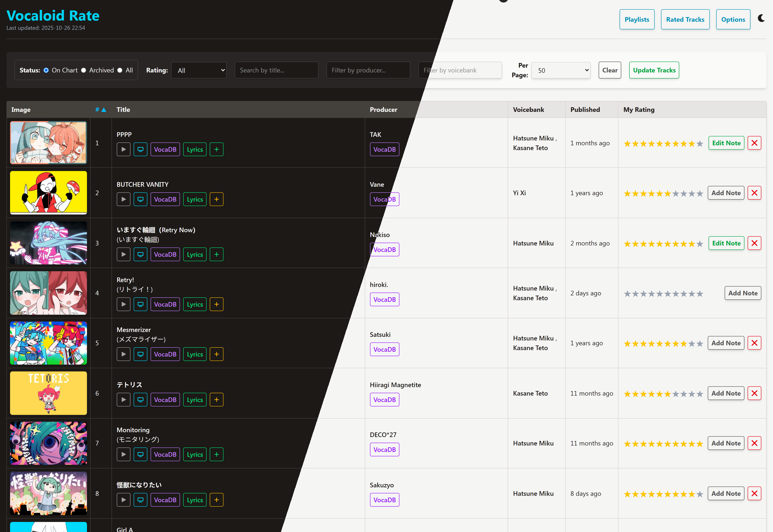This screenshot has width=773, height=532.
Task: Add テトリス to a playlist
Action: click(216, 400)
